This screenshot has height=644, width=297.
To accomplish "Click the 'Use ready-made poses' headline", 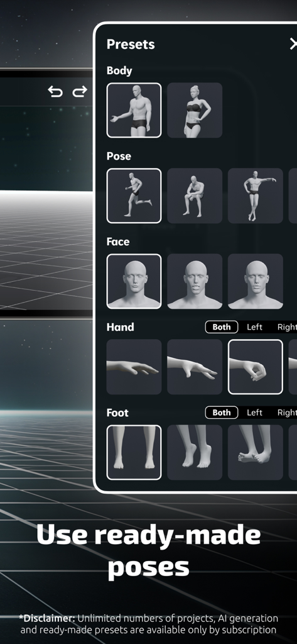I will click(x=148, y=551).
